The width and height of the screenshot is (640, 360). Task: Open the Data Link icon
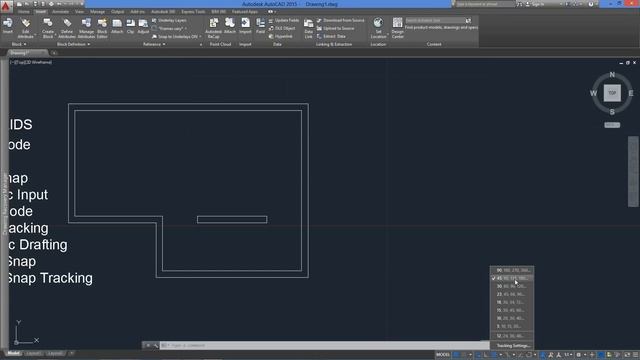pyautogui.click(x=309, y=28)
